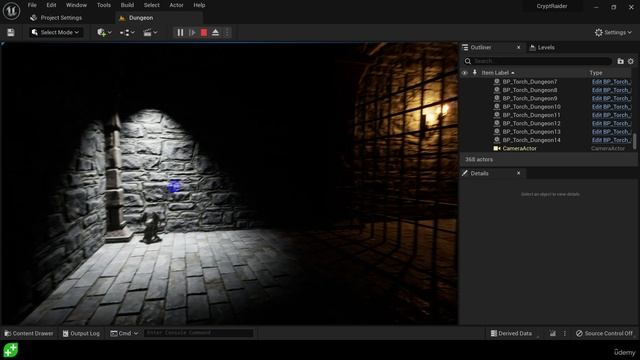
Task: Switch to the Levels tab
Action: coord(542,48)
